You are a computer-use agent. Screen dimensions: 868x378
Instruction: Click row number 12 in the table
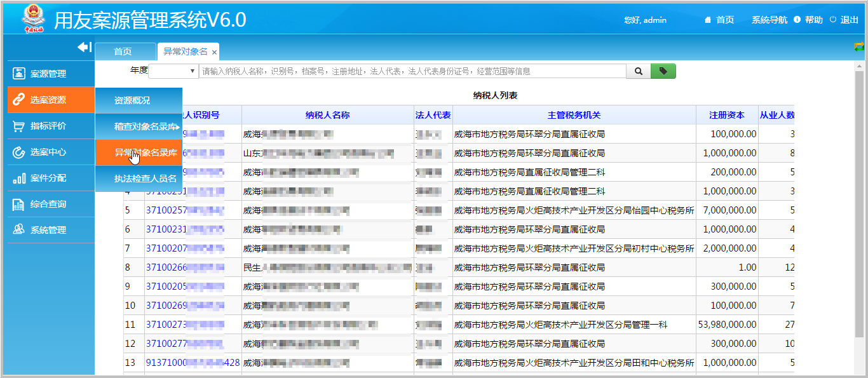(x=130, y=344)
